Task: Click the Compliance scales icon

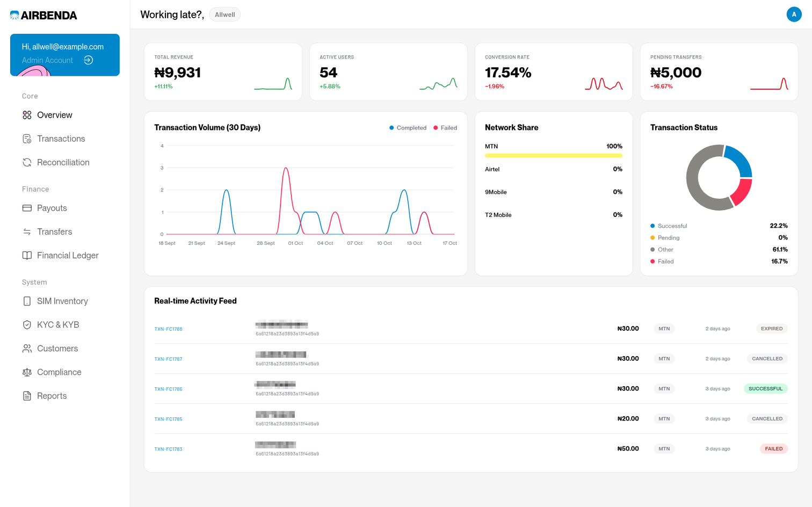Action: [x=27, y=372]
